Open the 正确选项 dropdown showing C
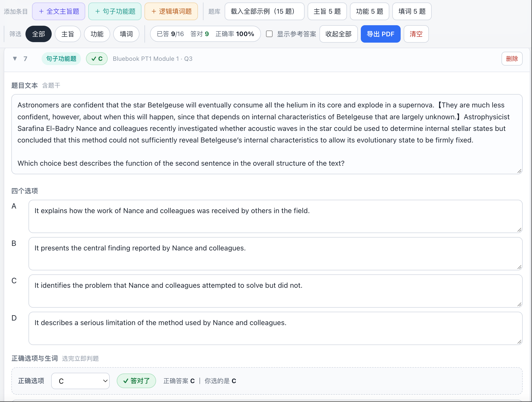Image resolution: width=532 pixels, height=402 pixels. point(80,381)
